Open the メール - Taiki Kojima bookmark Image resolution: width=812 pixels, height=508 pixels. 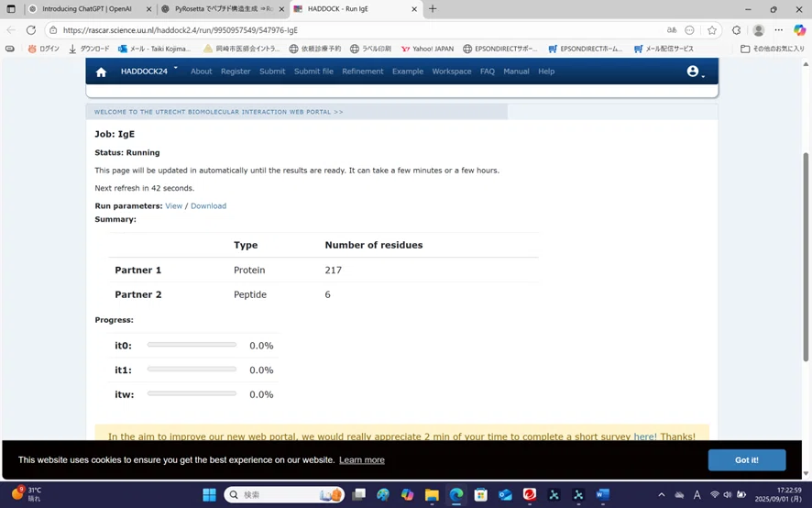[154, 49]
